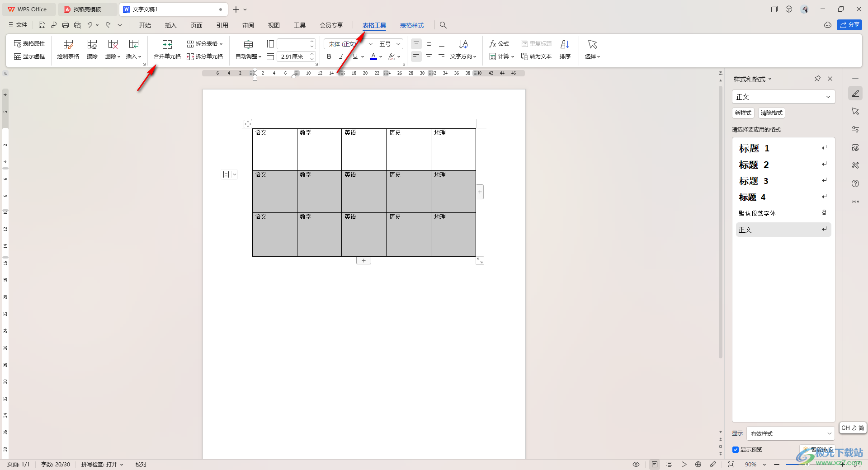Expand the Insert (插入) dropdown

pos(134,56)
